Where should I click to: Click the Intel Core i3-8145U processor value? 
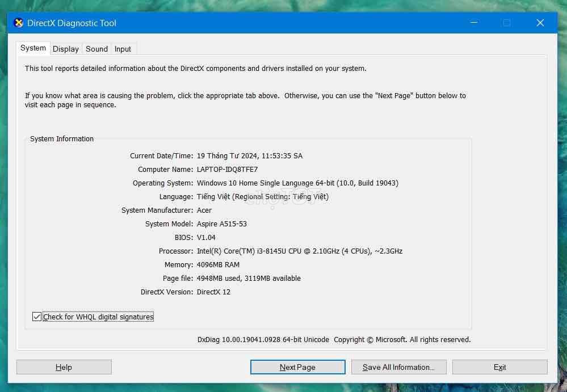(300, 251)
